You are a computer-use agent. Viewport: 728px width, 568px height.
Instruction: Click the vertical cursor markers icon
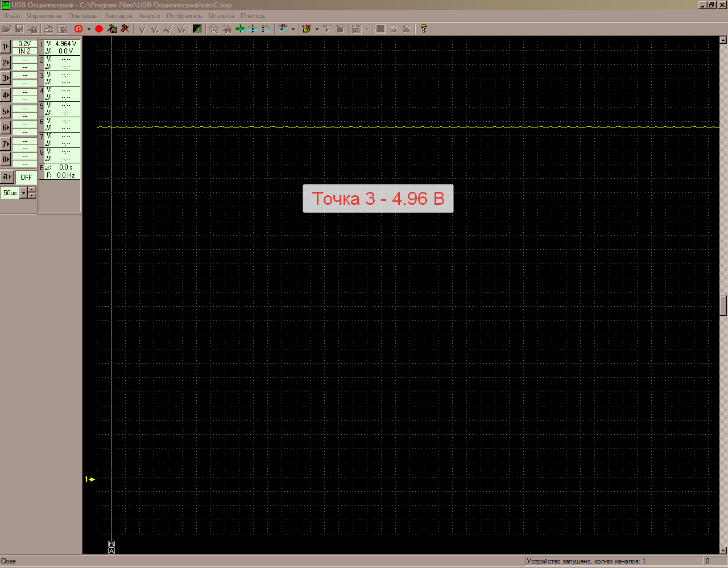[x=253, y=28]
